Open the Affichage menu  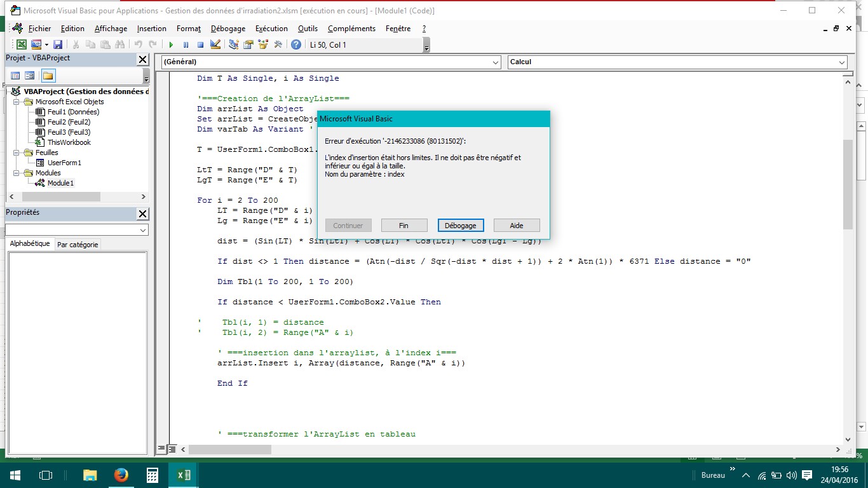click(111, 29)
